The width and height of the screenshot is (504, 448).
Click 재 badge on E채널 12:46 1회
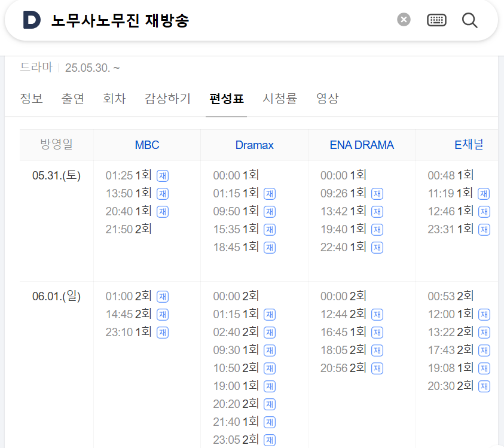point(484,212)
